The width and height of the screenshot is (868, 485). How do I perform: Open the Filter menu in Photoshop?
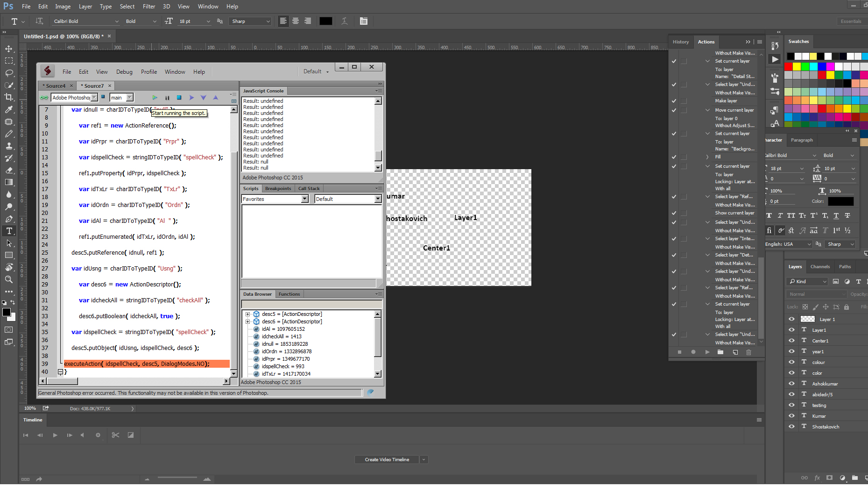[x=149, y=6]
